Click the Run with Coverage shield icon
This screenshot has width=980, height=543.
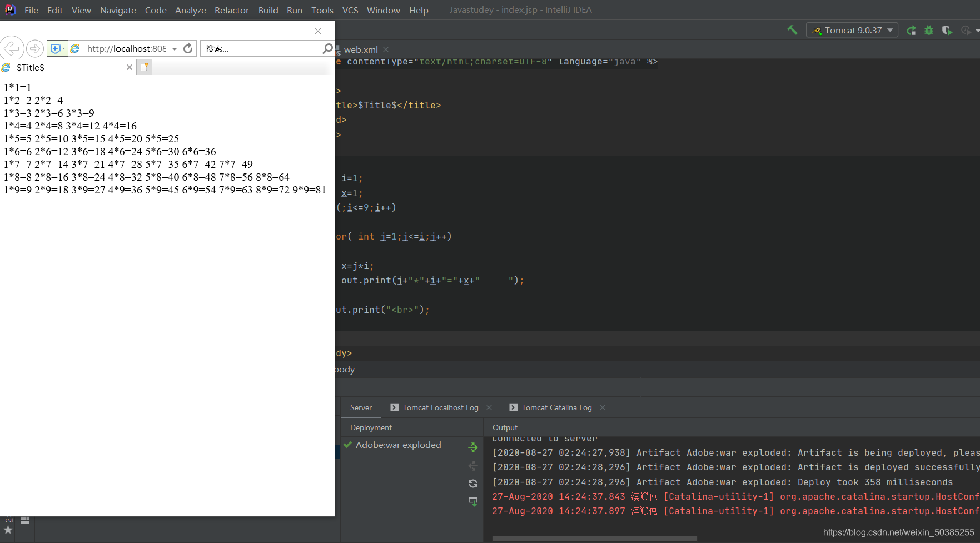click(947, 31)
